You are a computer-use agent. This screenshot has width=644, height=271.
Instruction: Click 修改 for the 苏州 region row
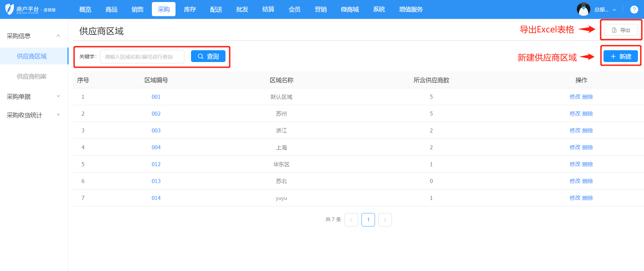click(575, 114)
